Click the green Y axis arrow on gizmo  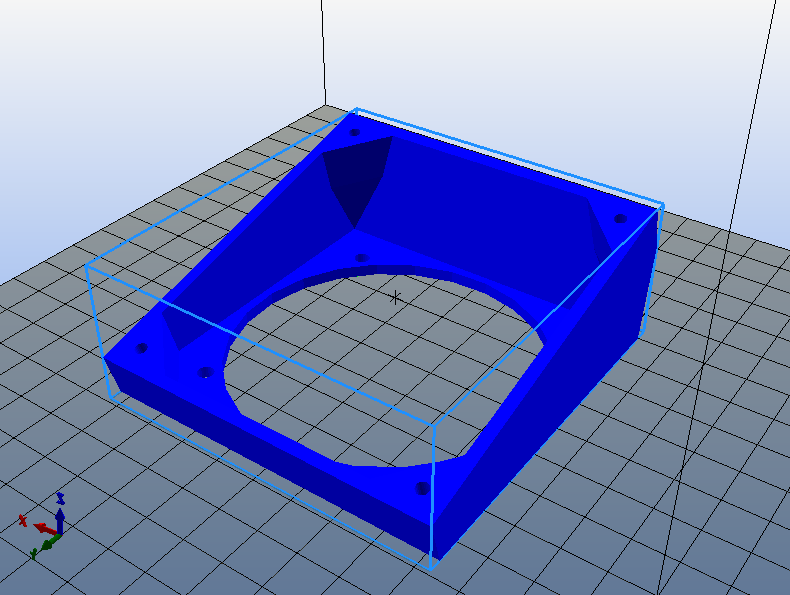pyautogui.click(x=48, y=544)
